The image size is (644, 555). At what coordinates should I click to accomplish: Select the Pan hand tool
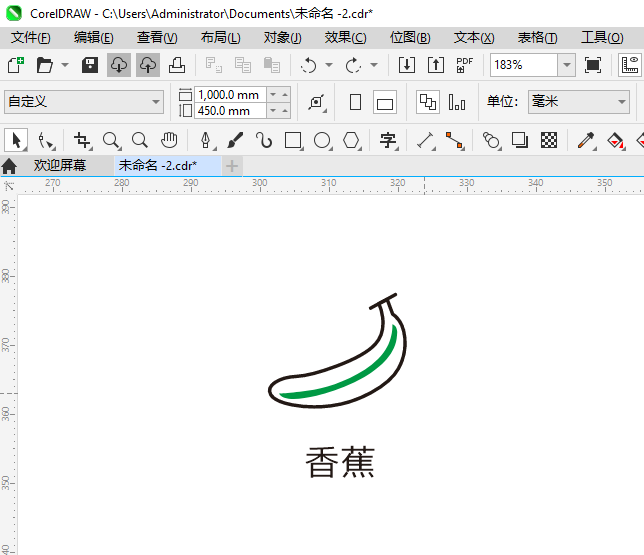[x=169, y=140]
